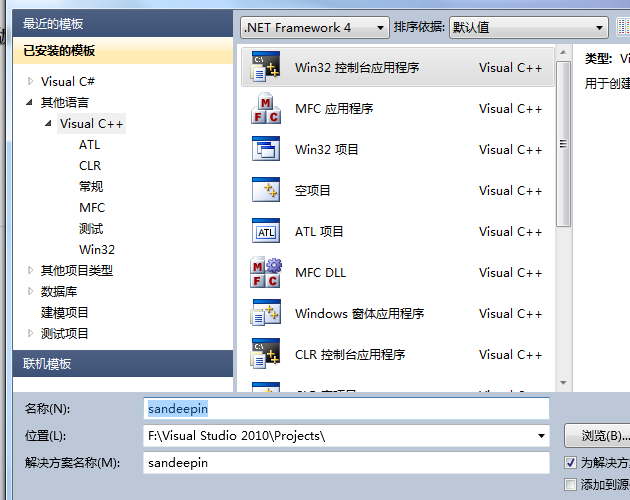The image size is (630, 500).
Task: Open the 排序依据 默认值 dropdown
Action: coord(527,28)
